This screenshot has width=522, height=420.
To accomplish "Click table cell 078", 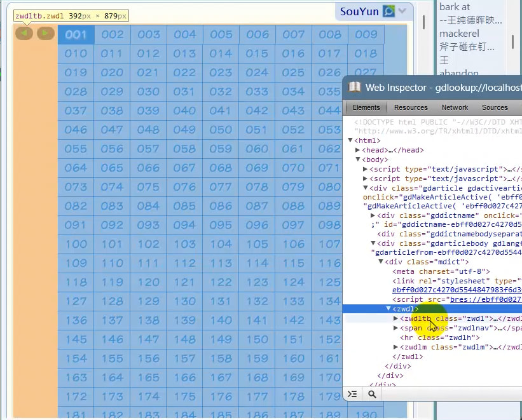I will click(x=257, y=187).
